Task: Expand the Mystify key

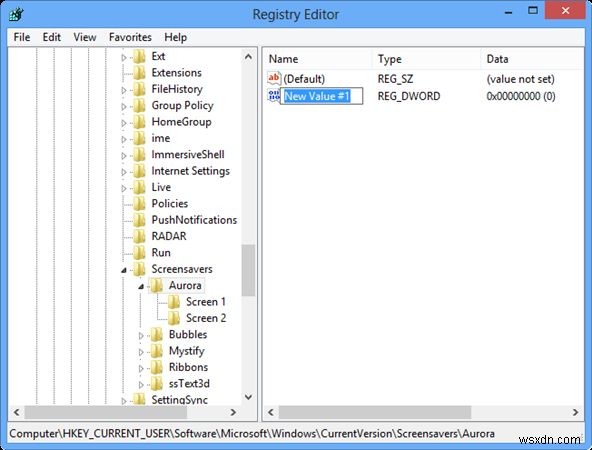Action: 141,352
